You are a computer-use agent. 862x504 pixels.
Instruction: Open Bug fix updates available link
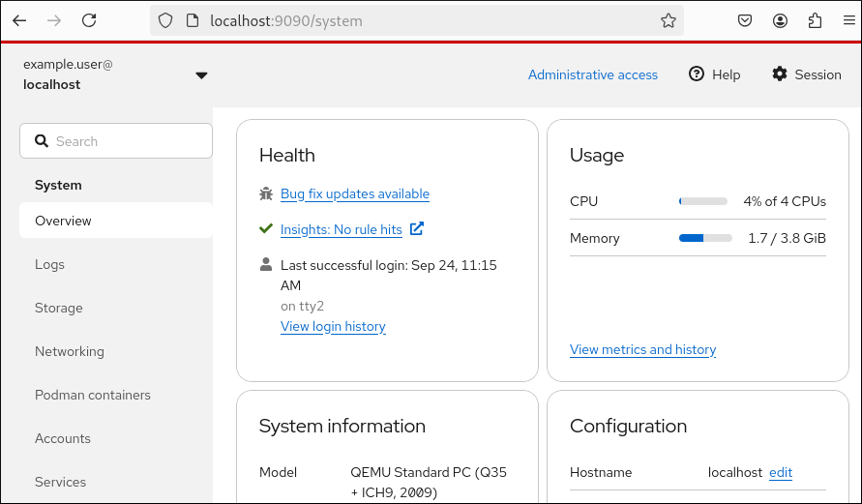pyautogui.click(x=355, y=194)
